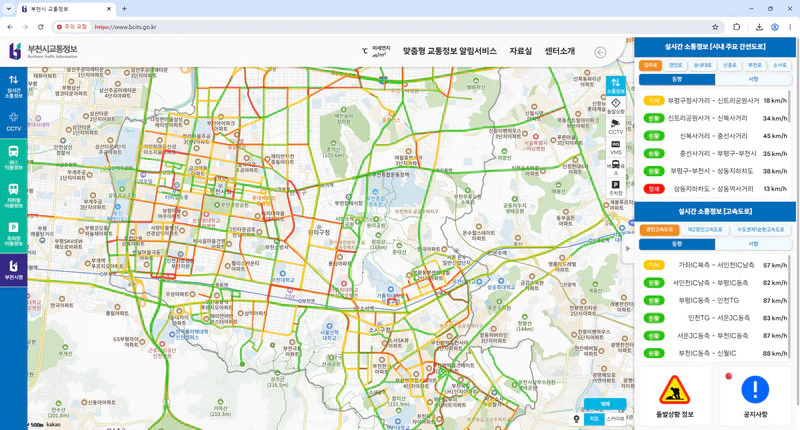The image size is (800, 430).
Task: Select 동향 direction for arterial roads
Action: tap(677, 79)
